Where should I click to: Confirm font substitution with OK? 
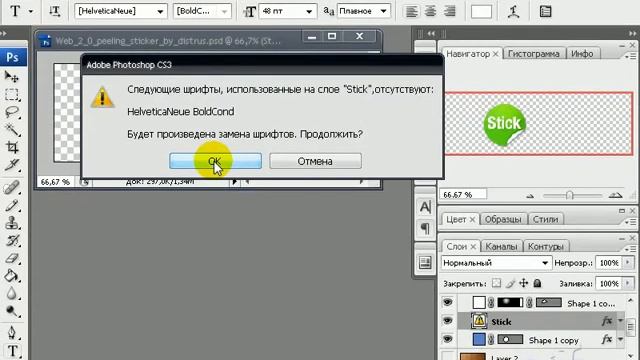tap(216, 161)
